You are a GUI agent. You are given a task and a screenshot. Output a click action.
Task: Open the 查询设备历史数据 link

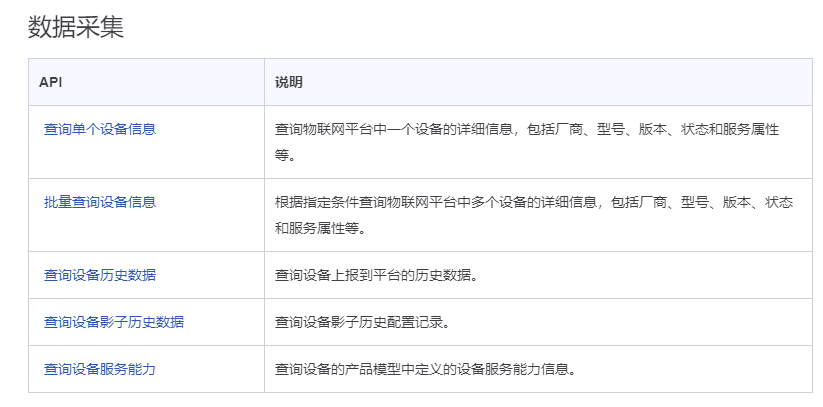[100, 275]
